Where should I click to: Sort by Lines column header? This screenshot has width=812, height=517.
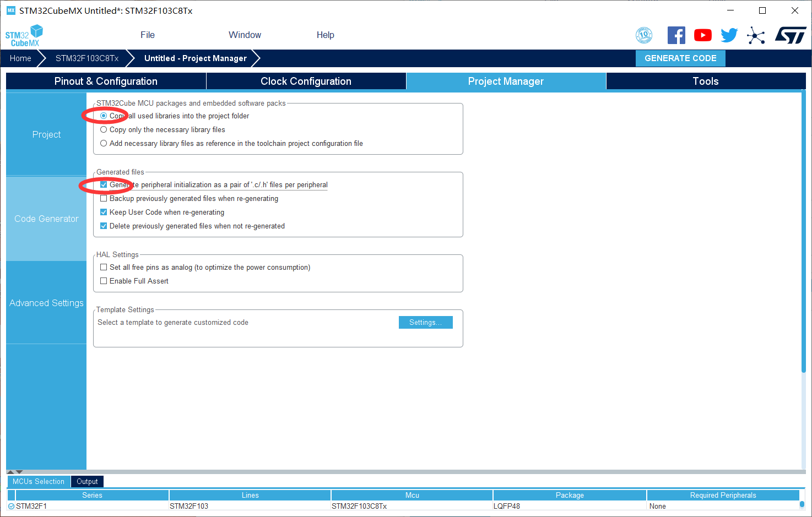click(250, 495)
